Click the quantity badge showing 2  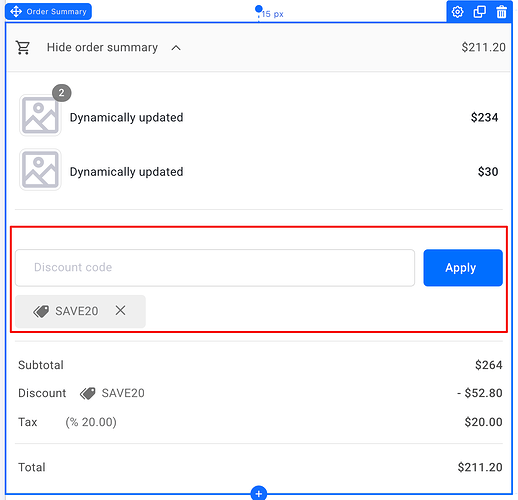click(x=62, y=93)
